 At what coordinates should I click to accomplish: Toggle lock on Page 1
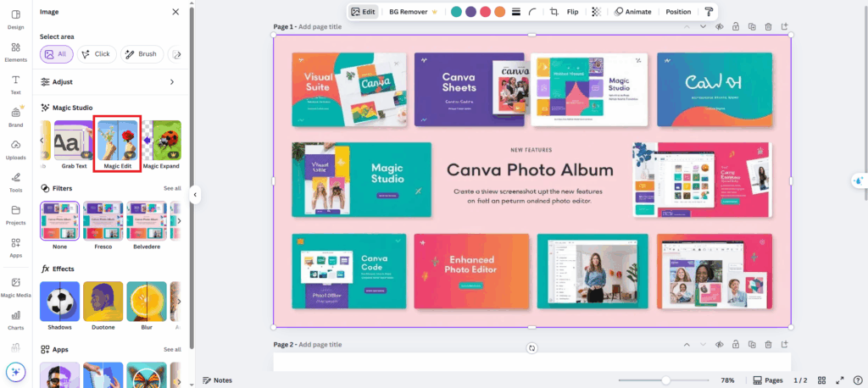point(736,26)
